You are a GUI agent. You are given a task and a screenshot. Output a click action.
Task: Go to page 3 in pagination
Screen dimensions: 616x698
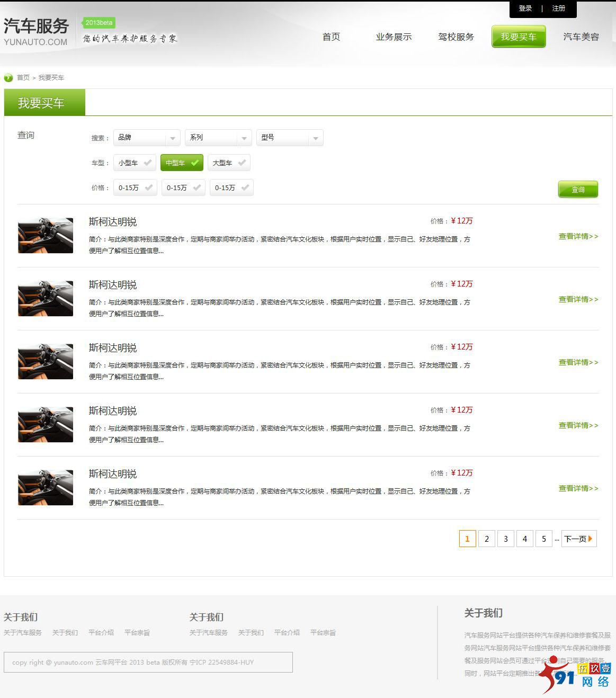click(x=506, y=539)
